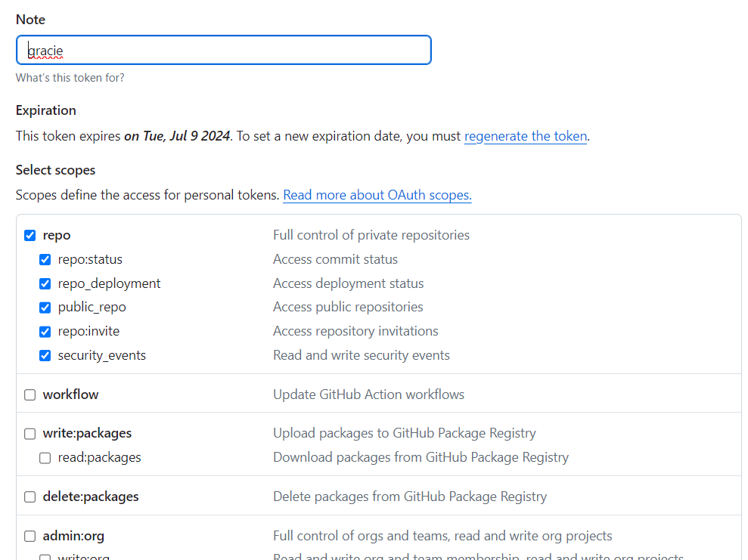Viewport: 748px width, 560px height.
Task: Click the workflow scope label
Action: point(70,394)
